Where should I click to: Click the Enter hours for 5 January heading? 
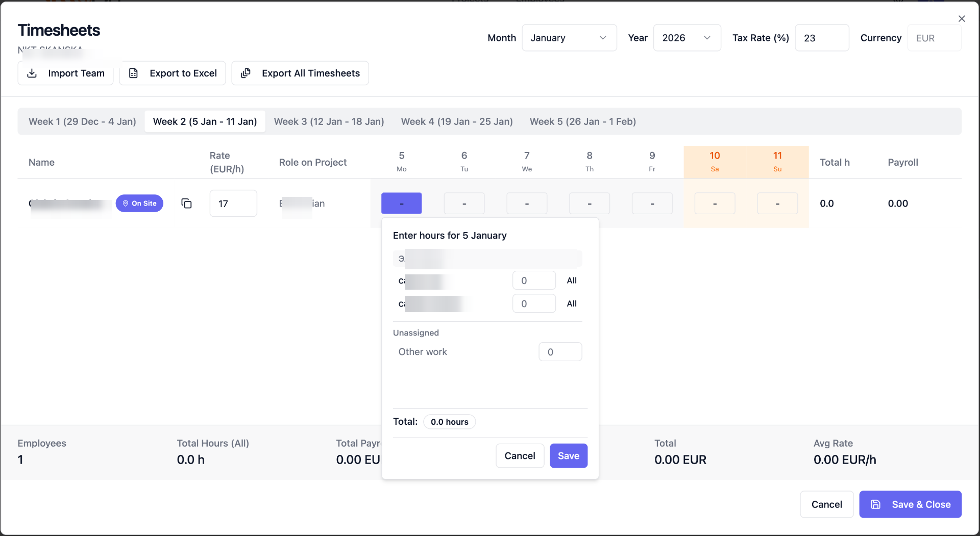coord(450,235)
